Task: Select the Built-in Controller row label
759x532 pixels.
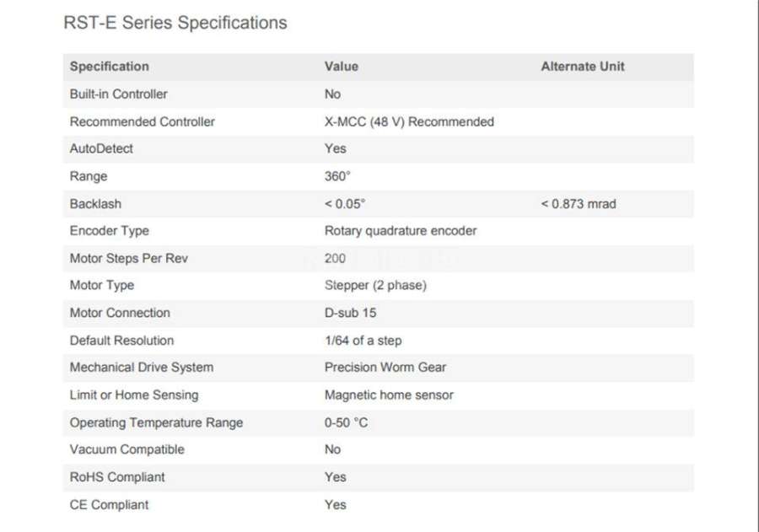Action: 119,94
